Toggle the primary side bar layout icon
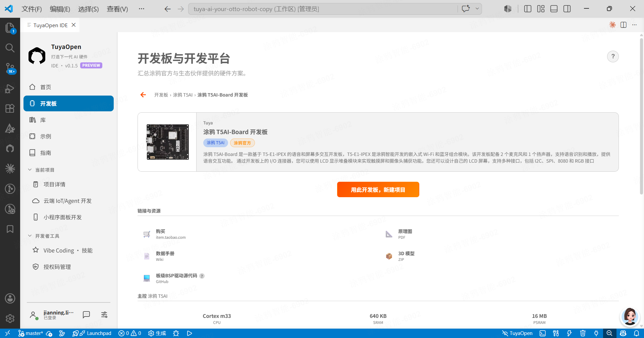The width and height of the screenshot is (644, 338). (x=528, y=9)
